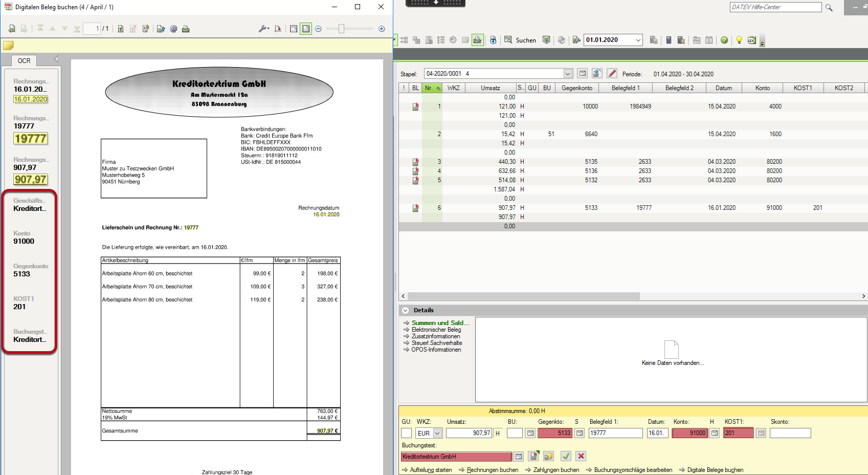This screenshot has width=868, height=475.
Task: Zoom in with the plus circle button
Action: pos(382,29)
